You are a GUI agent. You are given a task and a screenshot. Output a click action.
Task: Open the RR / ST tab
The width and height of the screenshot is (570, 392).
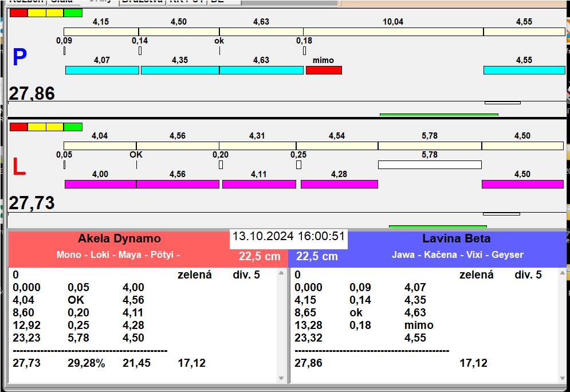click(x=186, y=2)
